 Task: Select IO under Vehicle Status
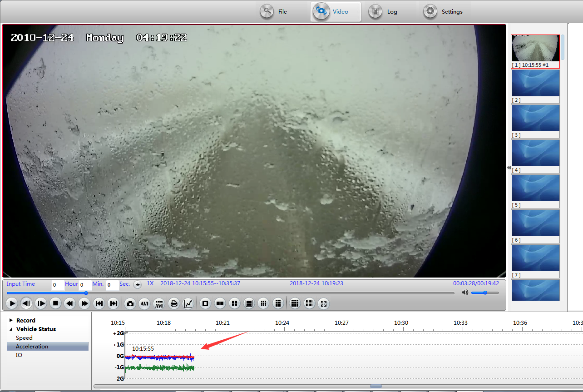[19, 355]
